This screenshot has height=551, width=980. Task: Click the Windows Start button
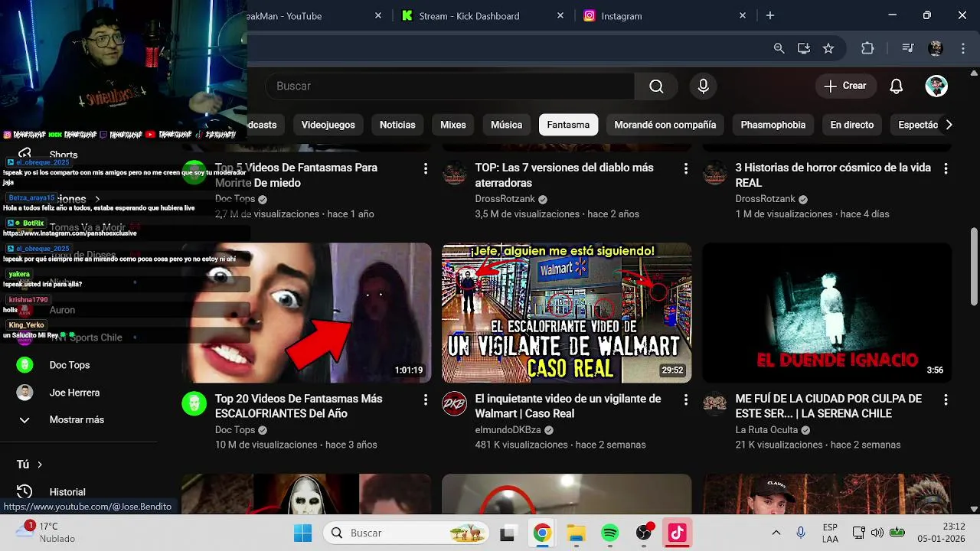(x=302, y=533)
